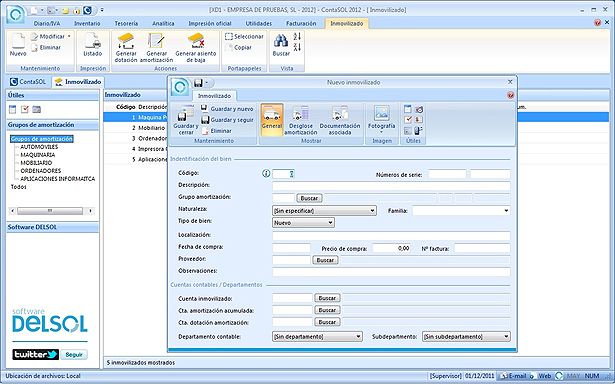Screen dimensions: 615x384
Task: Click the checkmark icon in the left Útiles panel
Action: (25, 109)
